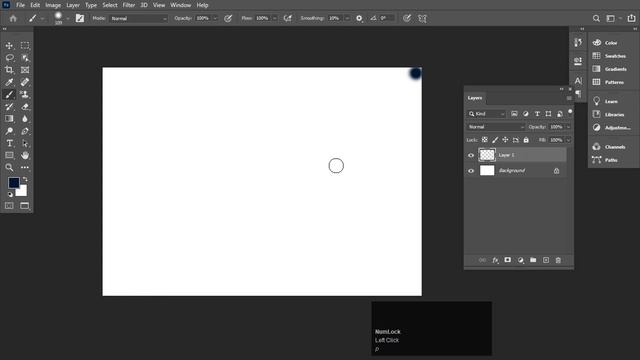This screenshot has width=640, height=360.
Task: Open symmetry paint options butterfly icon
Action: point(422,18)
